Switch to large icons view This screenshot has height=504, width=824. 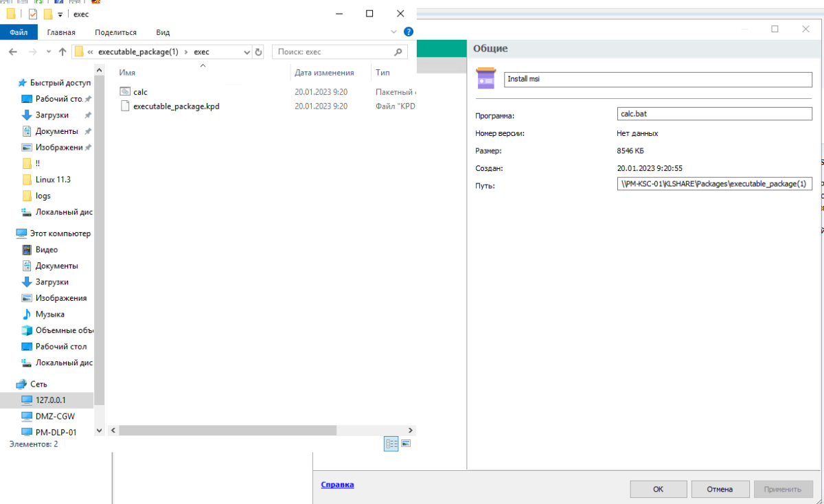click(x=406, y=444)
